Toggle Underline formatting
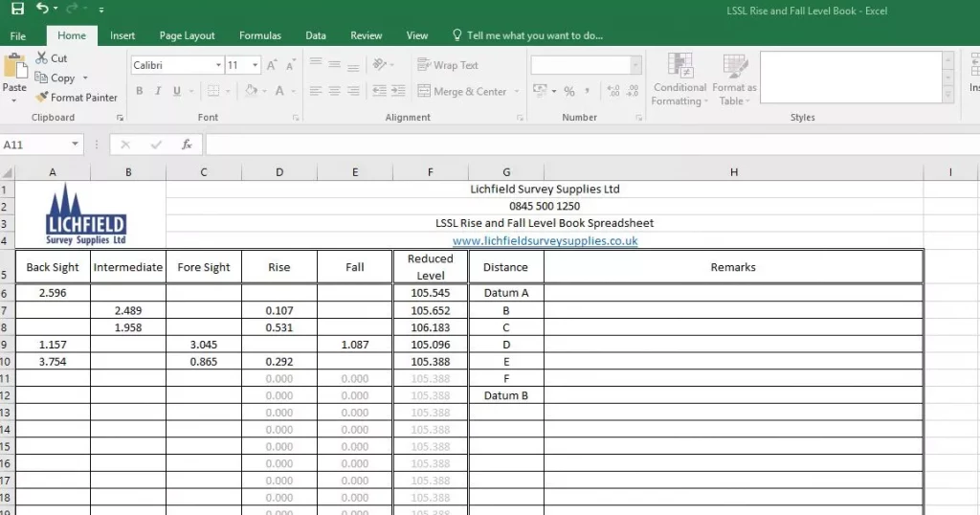 (177, 91)
